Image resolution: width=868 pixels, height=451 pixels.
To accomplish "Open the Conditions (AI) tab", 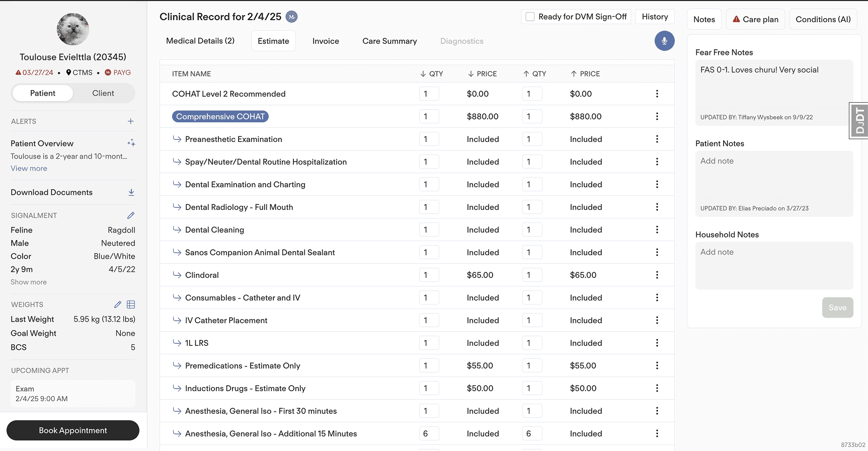I will 823,19.
